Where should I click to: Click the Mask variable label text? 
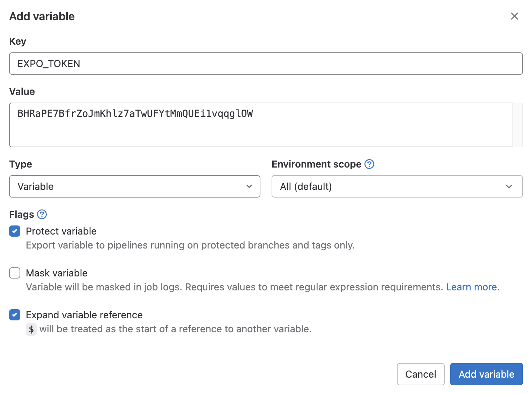[57, 273]
